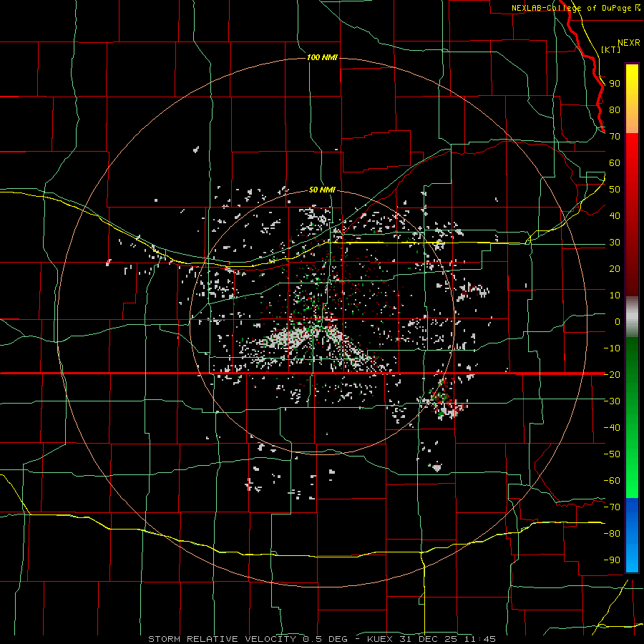The height and width of the screenshot is (644, 644).
Task: Click the blue segment of the color bar
Action: tap(632, 534)
